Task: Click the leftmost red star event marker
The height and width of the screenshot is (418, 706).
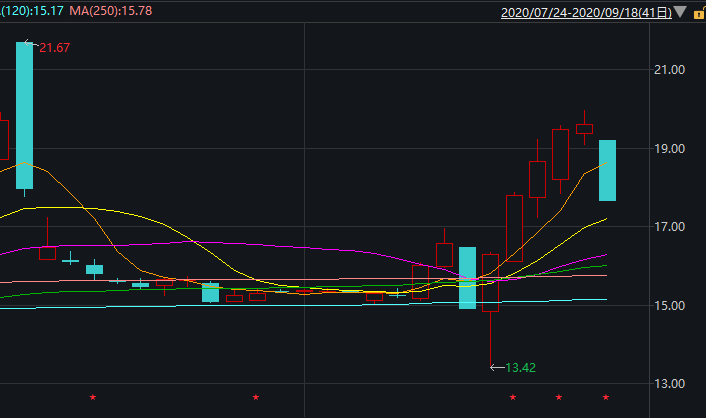Action: click(93, 397)
